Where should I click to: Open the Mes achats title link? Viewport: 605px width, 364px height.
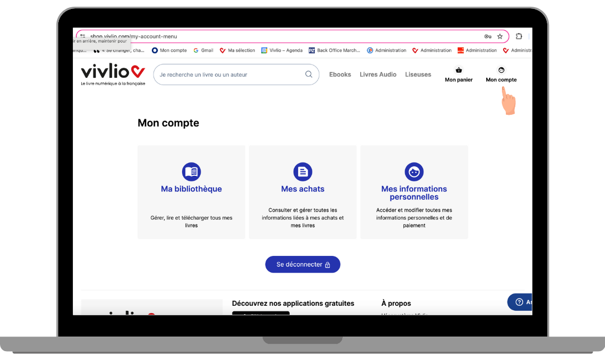[303, 189]
